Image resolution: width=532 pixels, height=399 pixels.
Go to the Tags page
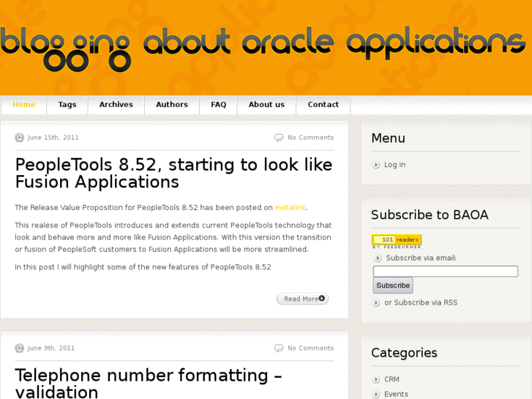pyautogui.click(x=67, y=105)
